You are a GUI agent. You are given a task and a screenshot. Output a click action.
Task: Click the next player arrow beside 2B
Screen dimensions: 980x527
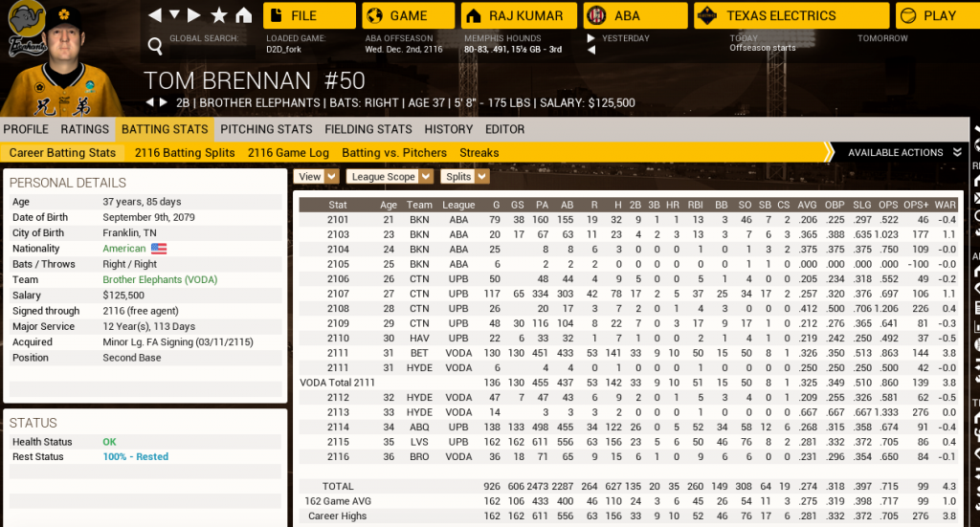click(x=163, y=102)
